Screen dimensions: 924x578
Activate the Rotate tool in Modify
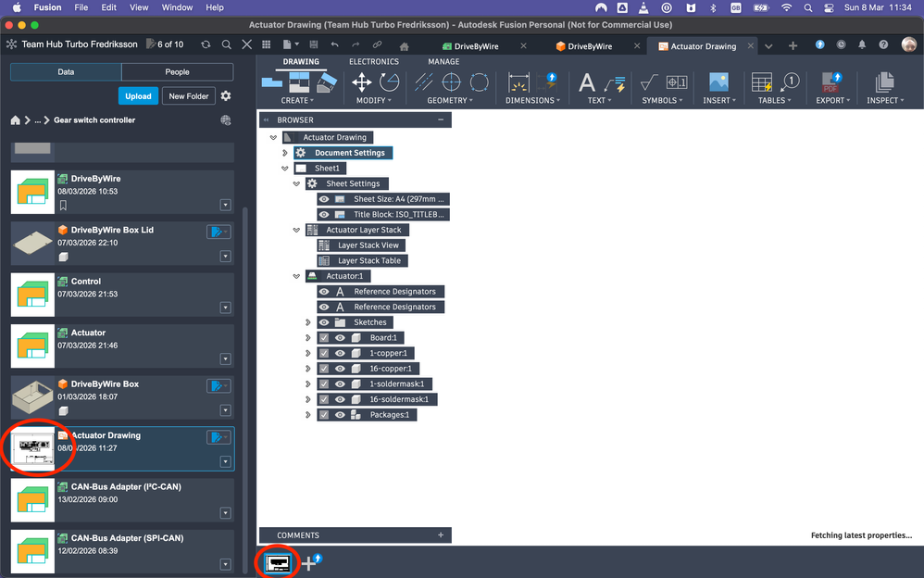390,82
